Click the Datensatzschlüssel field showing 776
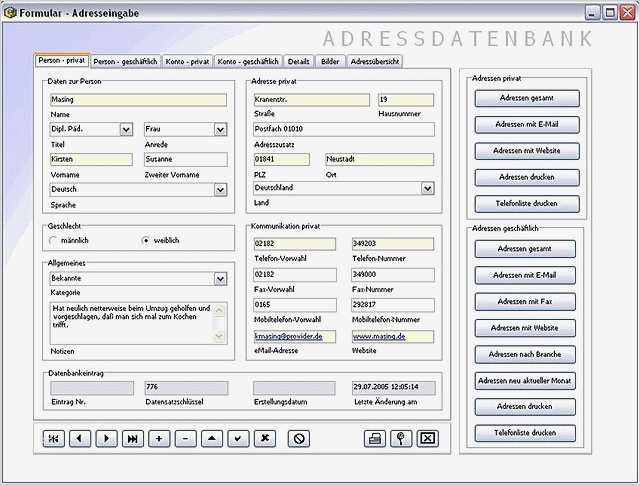The width and height of the screenshot is (640, 485). [x=186, y=387]
